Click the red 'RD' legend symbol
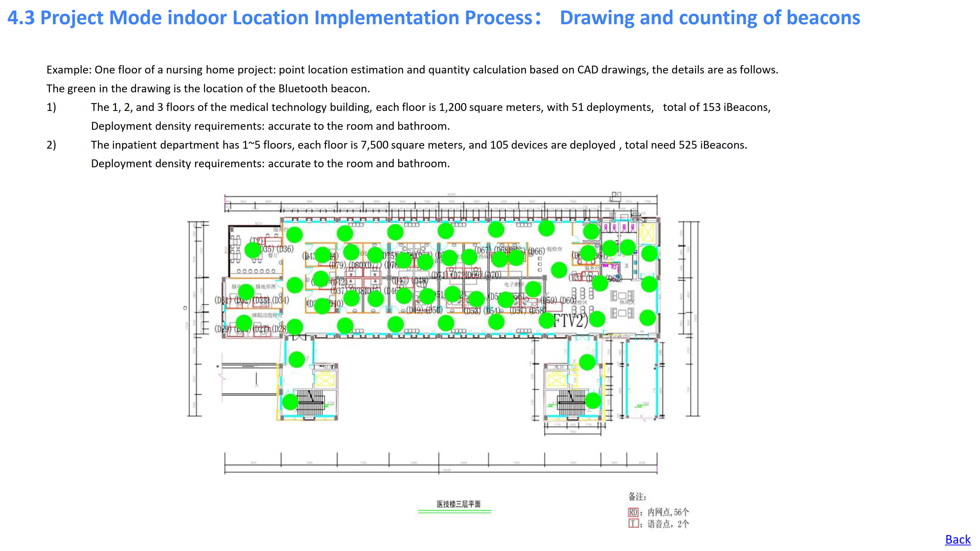Viewport: 980px width, 551px height. click(x=633, y=512)
